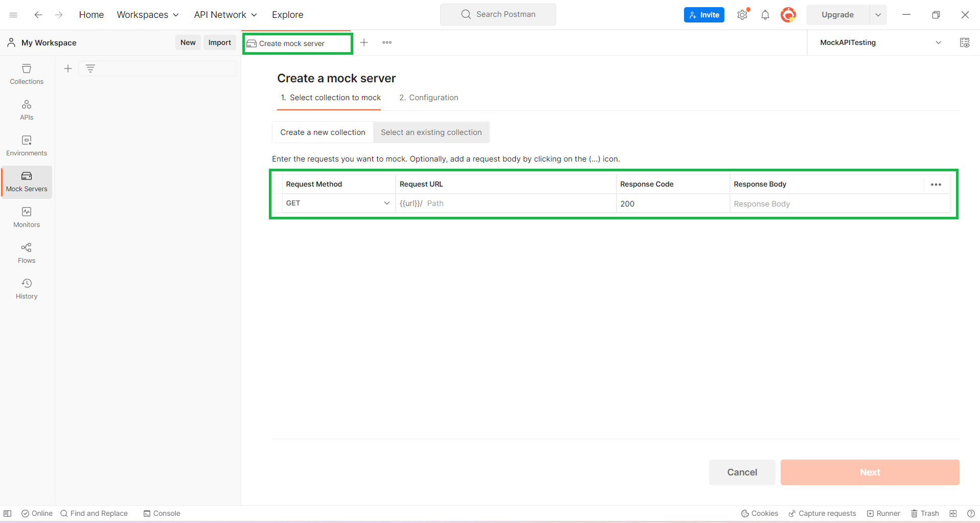Expand the Upgrade arrow dropdown
Viewport: 980px width, 523px height.
pos(878,15)
